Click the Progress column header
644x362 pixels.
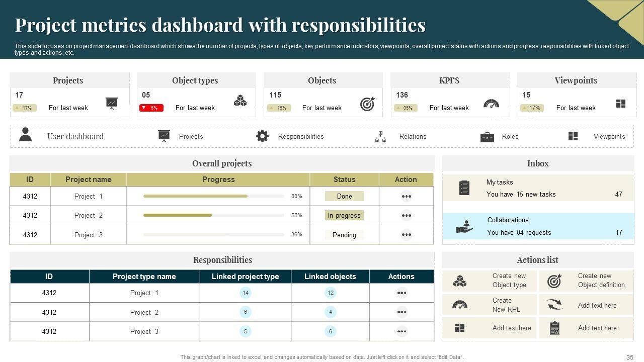tap(218, 179)
